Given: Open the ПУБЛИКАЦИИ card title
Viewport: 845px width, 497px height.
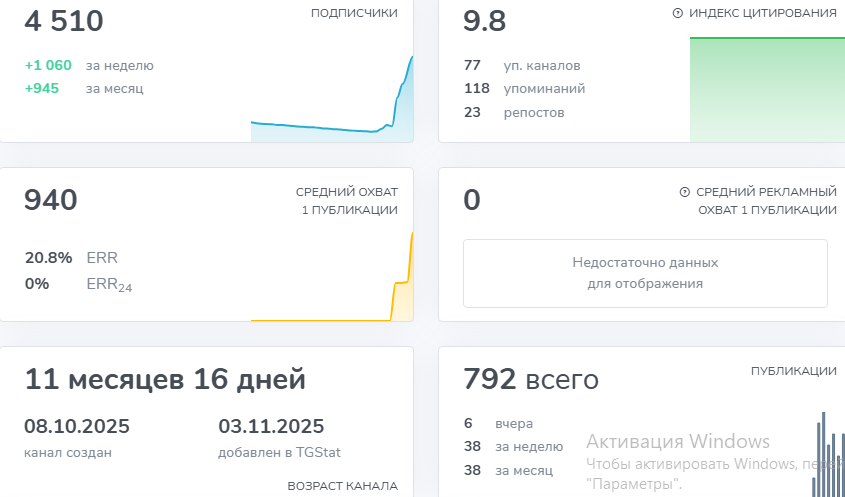Looking at the screenshot, I should click(x=794, y=371).
